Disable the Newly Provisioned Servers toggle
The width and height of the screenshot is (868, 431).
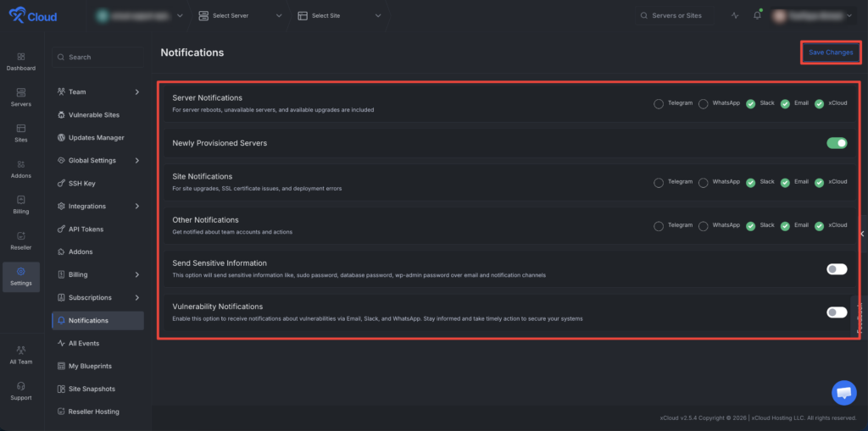pyautogui.click(x=837, y=143)
